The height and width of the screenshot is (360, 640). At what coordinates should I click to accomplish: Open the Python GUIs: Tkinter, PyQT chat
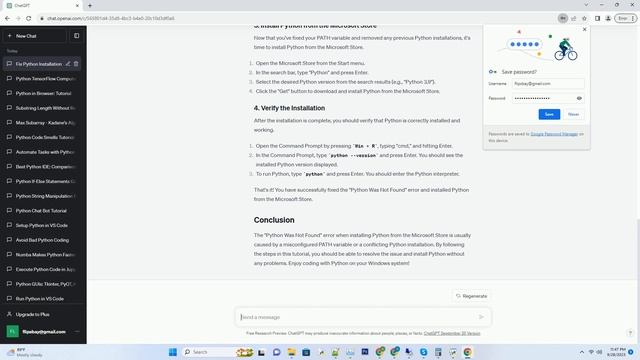tap(42, 284)
